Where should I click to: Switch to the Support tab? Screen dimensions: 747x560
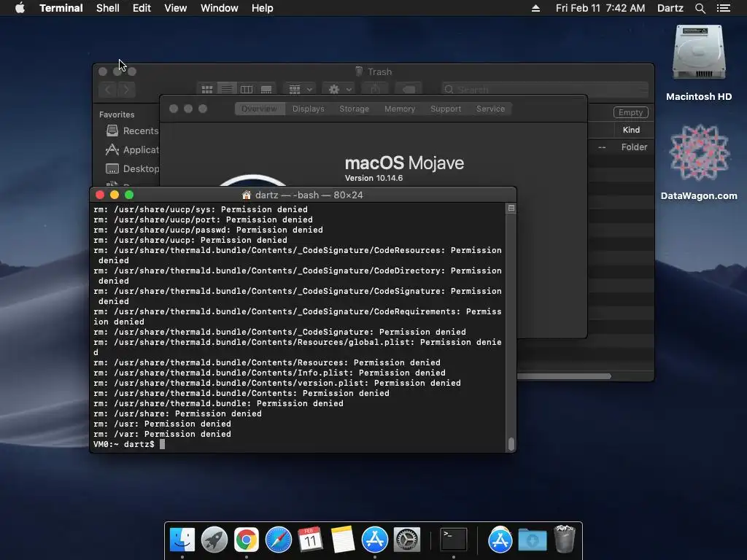[446, 109]
